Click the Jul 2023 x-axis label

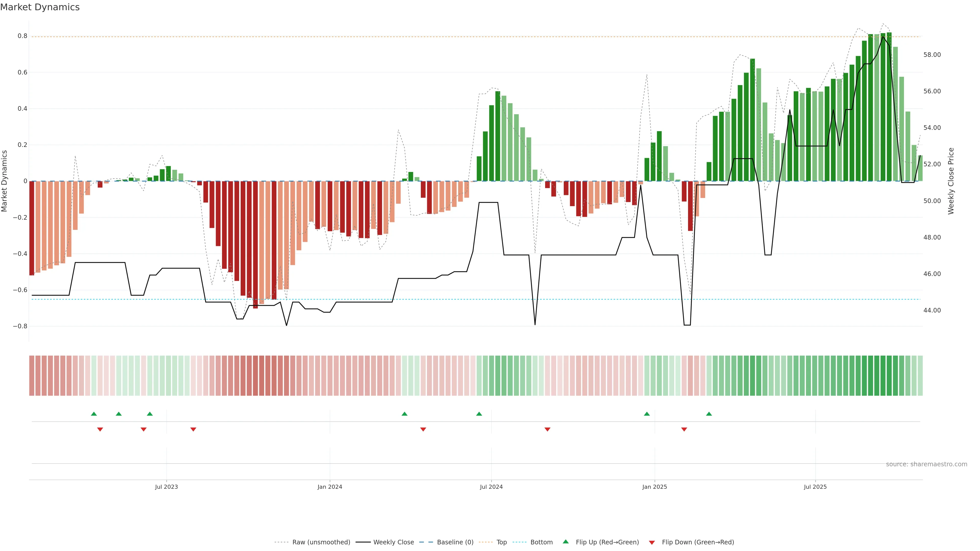[x=166, y=487]
